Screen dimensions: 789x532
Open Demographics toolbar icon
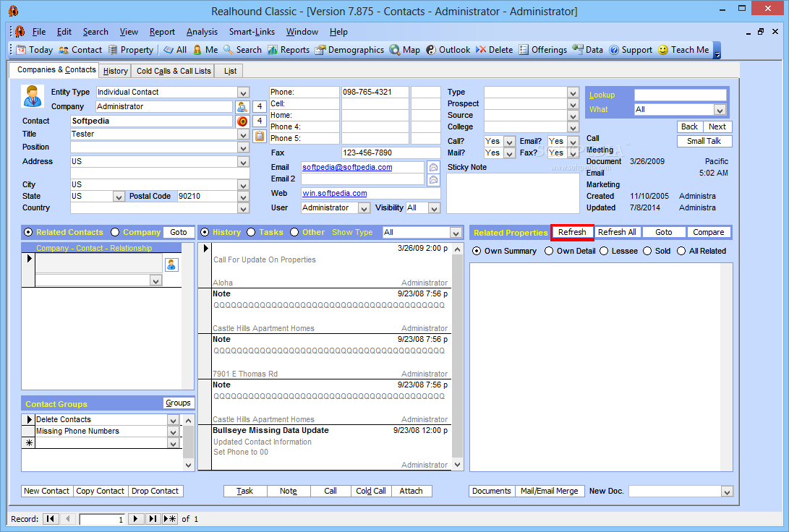(x=350, y=50)
